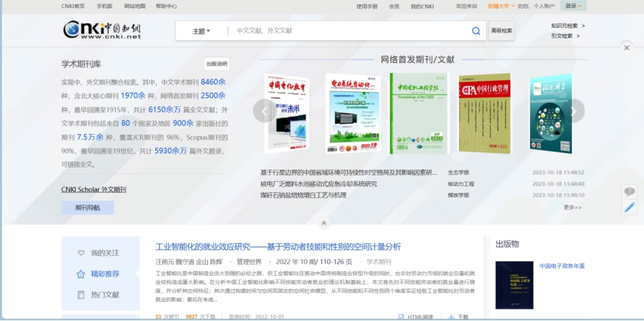The image size is (644, 321).
Task: Show previous journals with left arrow
Action: 264,111
